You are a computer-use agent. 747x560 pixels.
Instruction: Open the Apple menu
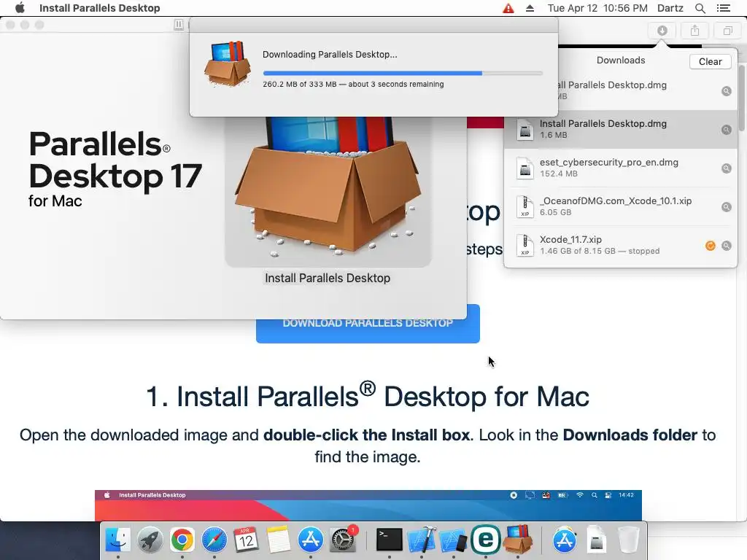pyautogui.click(x=20, y=7)
